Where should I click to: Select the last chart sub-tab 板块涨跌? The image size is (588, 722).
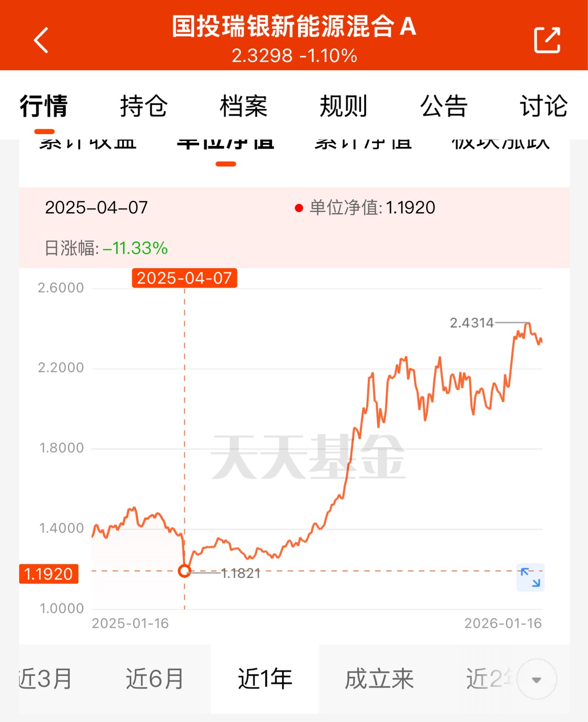pyautogui.click(x=500, y=144)
